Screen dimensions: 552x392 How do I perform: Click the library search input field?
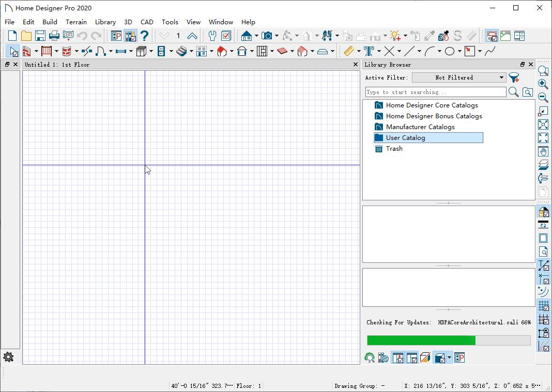point(435,92)
